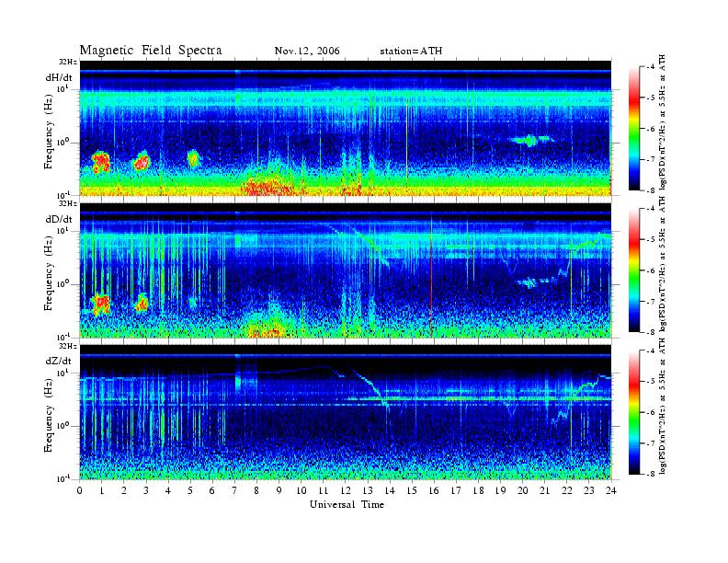Click the falling tone near hour 13 in the dZ/dt spectrogram
This screenshot has height=563, width=728.
tap(370, 386)
